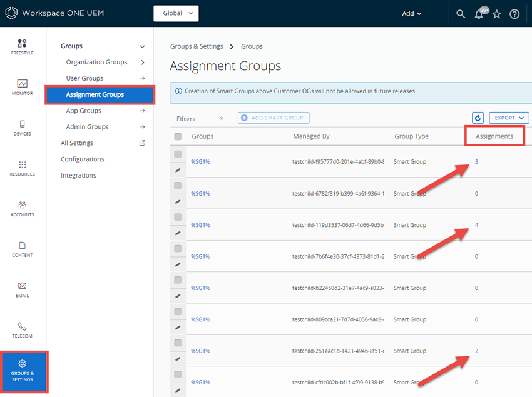This screenshot has height=397, width=532.
Task: Click the App Groups arrow
Action: [x=142, y=111]
